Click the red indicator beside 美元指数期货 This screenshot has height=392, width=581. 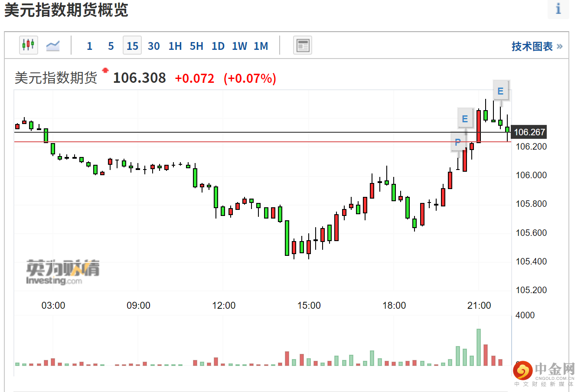click(x=105, y=70)
